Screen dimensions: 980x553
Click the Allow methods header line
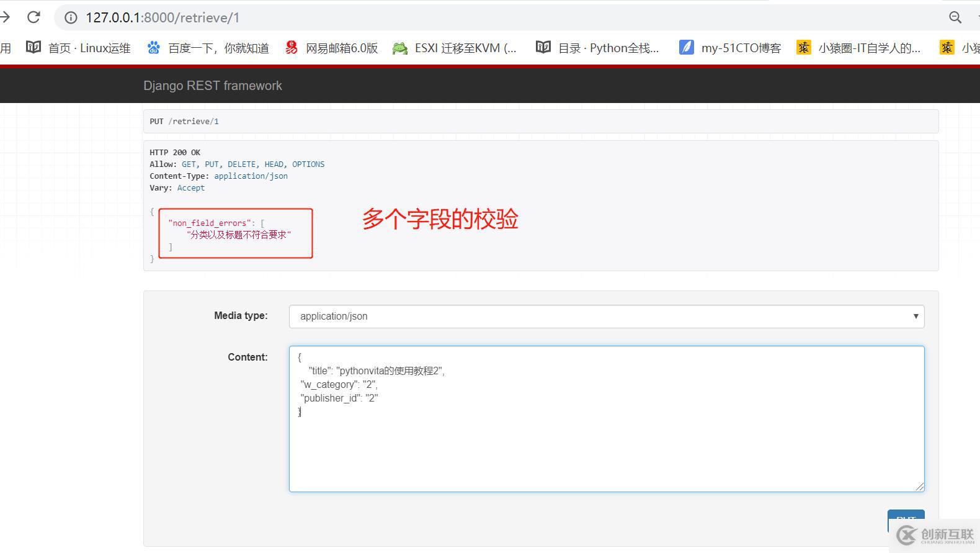coord(237,164)
